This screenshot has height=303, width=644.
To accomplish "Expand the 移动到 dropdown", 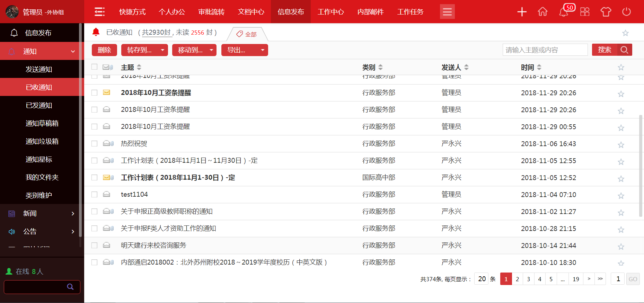I will coord(194,50).
